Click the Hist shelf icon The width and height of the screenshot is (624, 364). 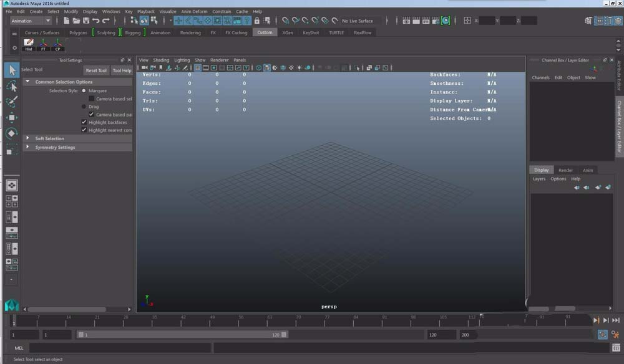pos(29,45)
